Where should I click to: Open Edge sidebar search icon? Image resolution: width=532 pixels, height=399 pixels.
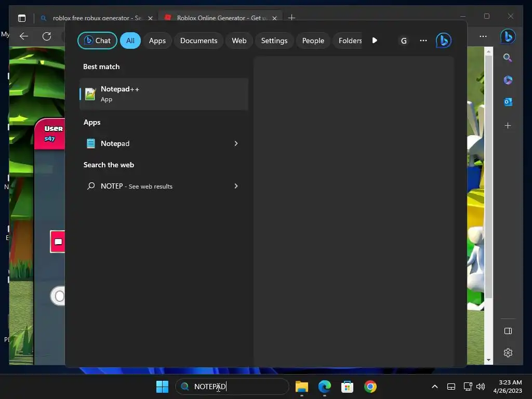[508, 58]
